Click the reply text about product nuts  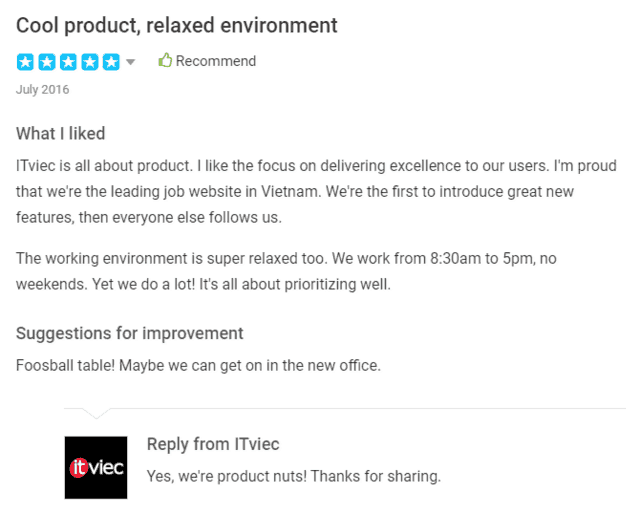294,476
